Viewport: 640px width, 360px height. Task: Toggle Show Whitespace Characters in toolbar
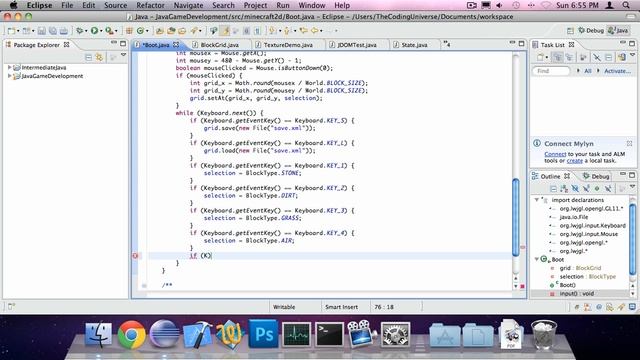coord(258,31)
